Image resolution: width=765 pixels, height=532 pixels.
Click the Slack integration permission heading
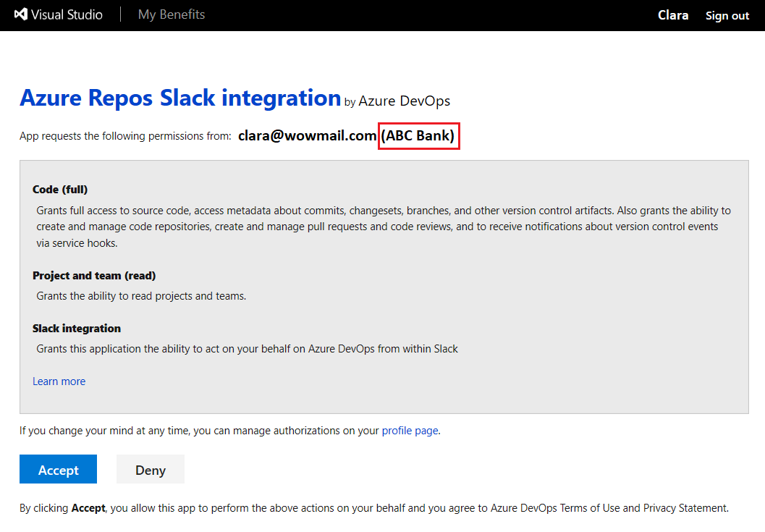point(77,329)
